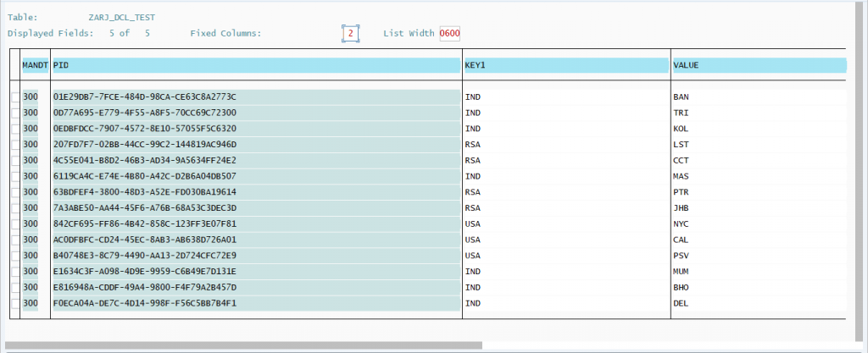Screen dimensions: 868x353
Task: Select the VALUE column header
Action: click(759, 65)
